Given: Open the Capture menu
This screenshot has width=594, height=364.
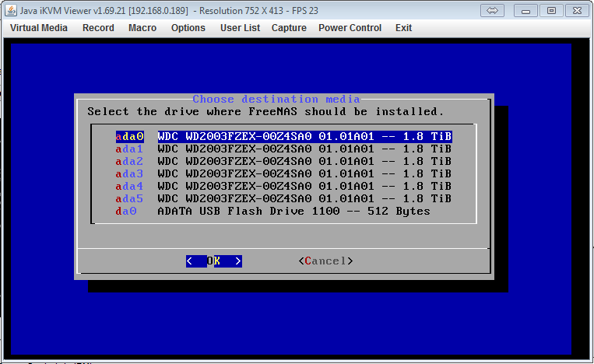Looking at the screenshot, I should [289, 28].
